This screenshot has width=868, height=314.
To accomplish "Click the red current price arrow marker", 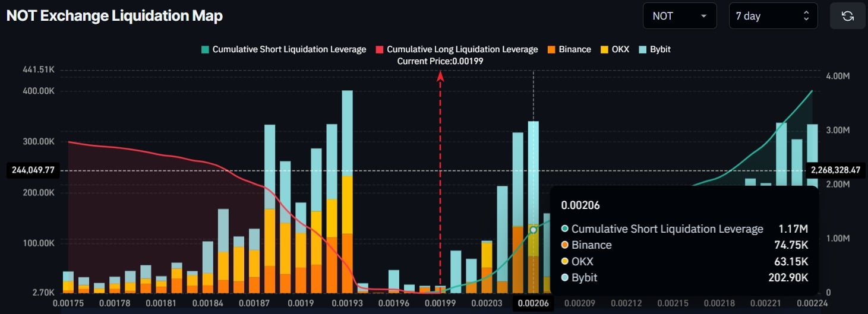I will click(x=440, y=76).
